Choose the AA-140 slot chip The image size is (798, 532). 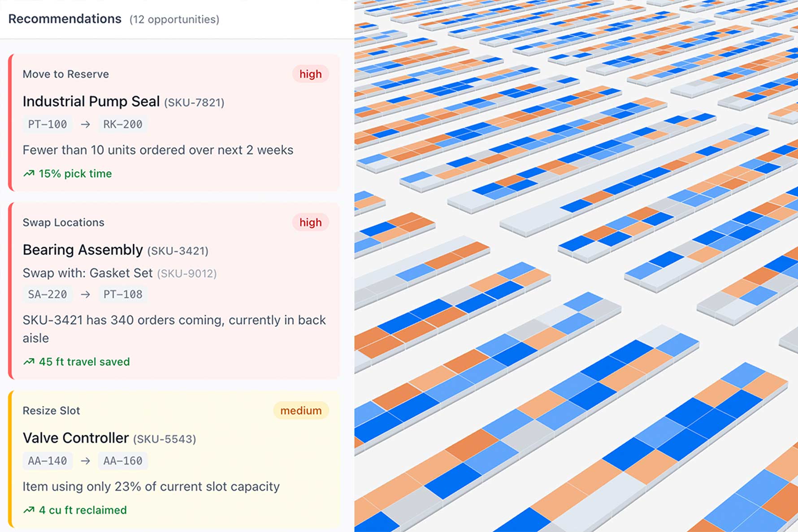(x=48, y=461)
